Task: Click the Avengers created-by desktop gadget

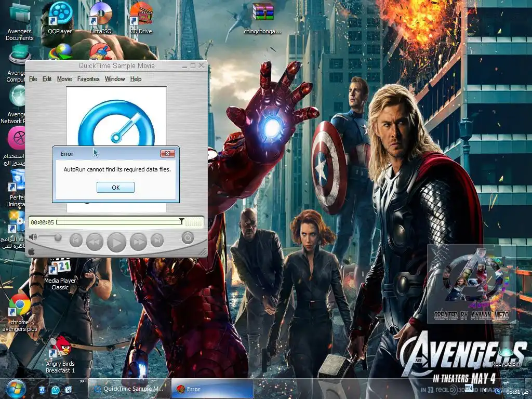Action: [472, 284]
